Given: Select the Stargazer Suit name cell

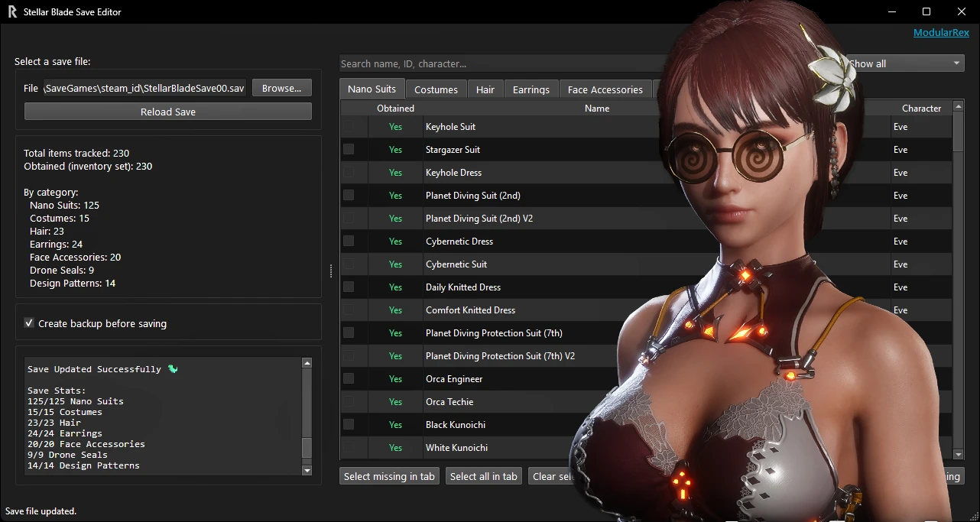Looking at the screenshot, I should pyautogui.click(x=453, y=150).
